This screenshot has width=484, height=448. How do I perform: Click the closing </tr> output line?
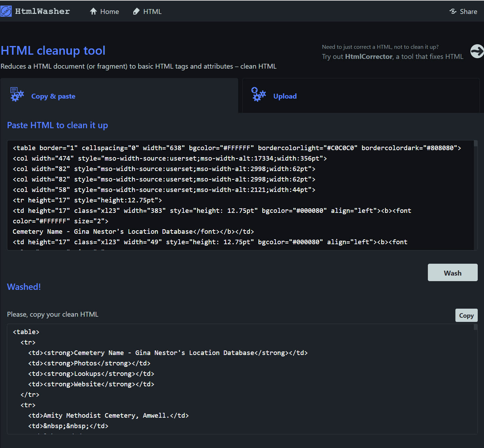coord(30,394)
